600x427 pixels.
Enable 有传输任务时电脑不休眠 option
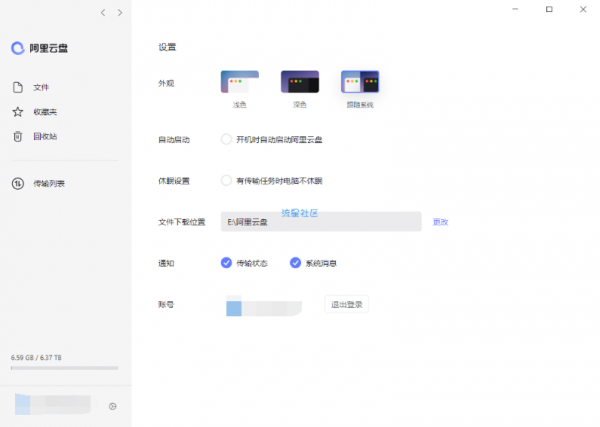[226, 181]
